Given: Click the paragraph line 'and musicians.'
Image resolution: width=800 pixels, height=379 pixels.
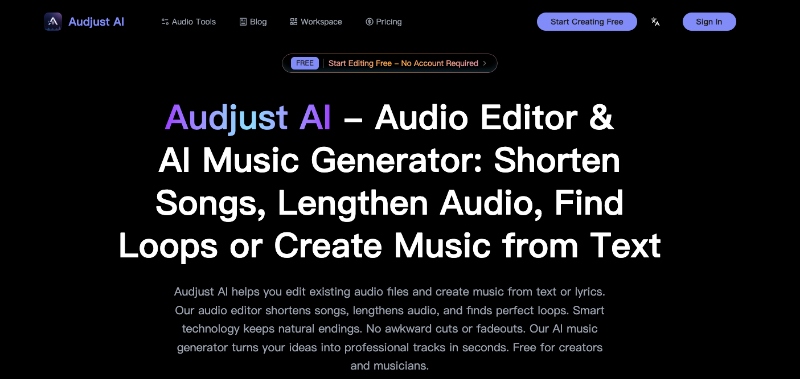Looking at the screenshot, I should pyautogui.click(x=389, y=366).
